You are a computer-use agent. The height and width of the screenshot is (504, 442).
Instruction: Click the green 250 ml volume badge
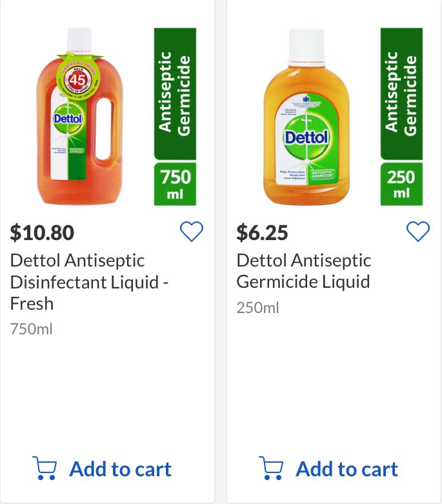[401, 184]
